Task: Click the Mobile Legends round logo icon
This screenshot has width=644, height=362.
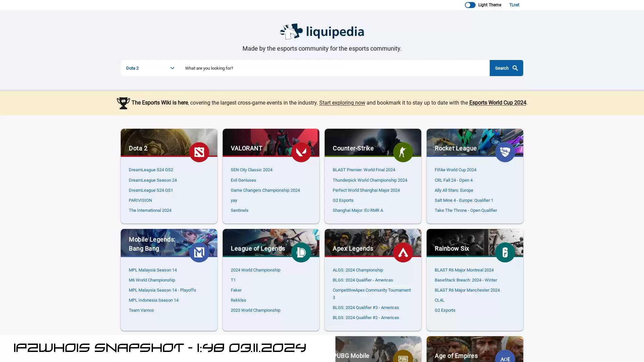Action: coord(199,252)
